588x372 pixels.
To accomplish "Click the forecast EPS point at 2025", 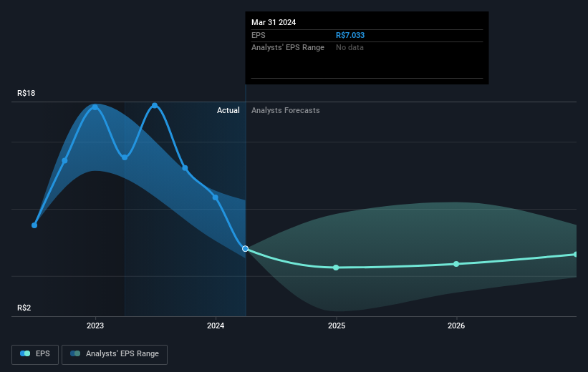I will 336,268.
